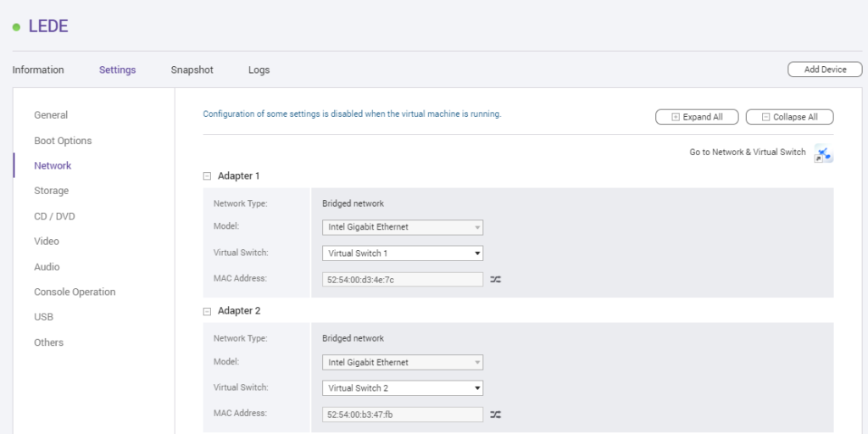This screenshot has height=434, width=868.
Task: Open Adapter 2 Model dropdown
Action: [403, 362]
